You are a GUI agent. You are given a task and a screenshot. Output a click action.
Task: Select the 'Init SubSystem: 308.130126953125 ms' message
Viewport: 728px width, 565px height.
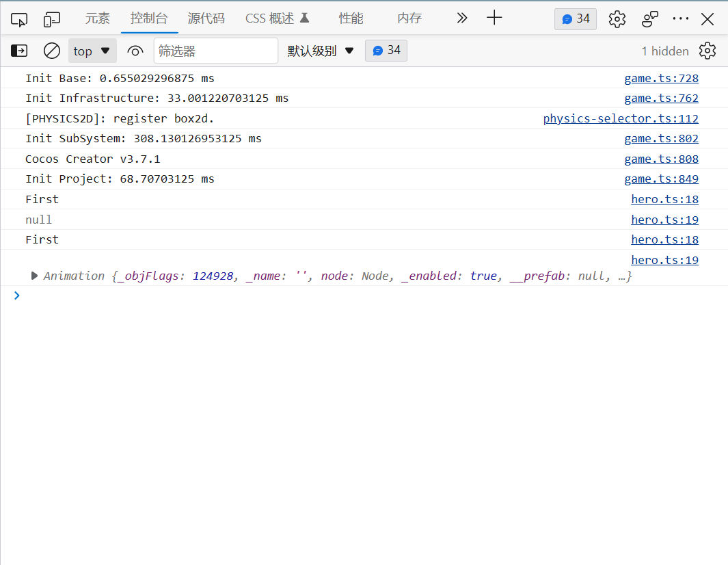click(144, 138)
